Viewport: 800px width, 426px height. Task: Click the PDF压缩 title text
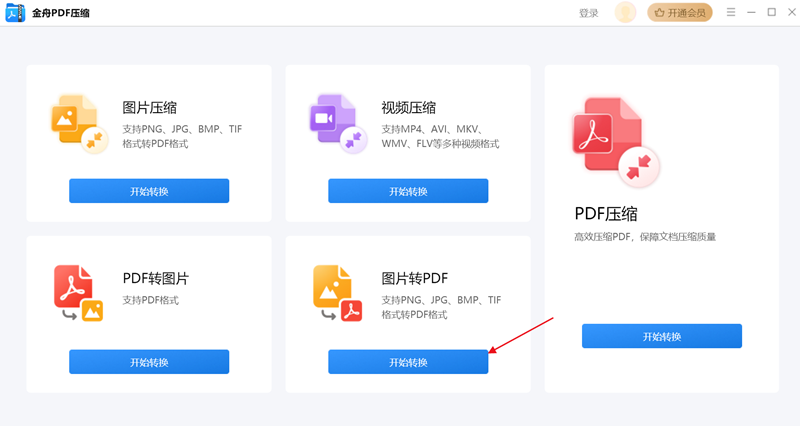pyautogui.click(x=606, y=214)
